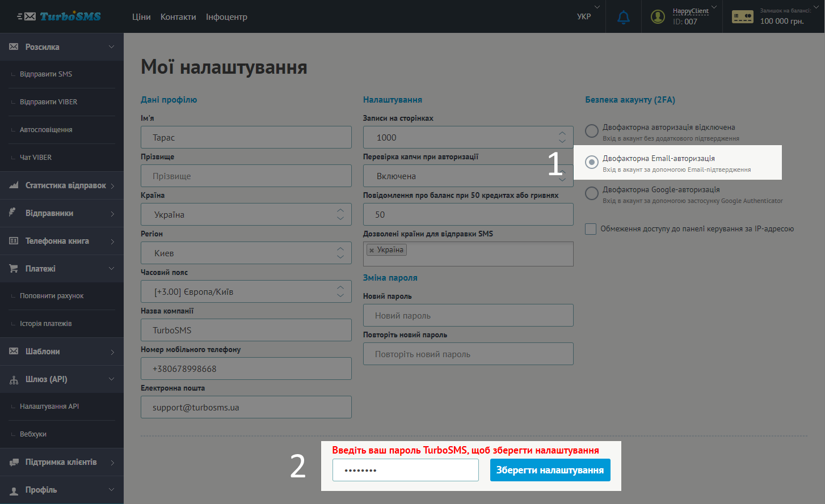Open Історія платежів in sidebar
Image resolution: width=825 pixels, height=504 pixels.
(x=46, y=324)
